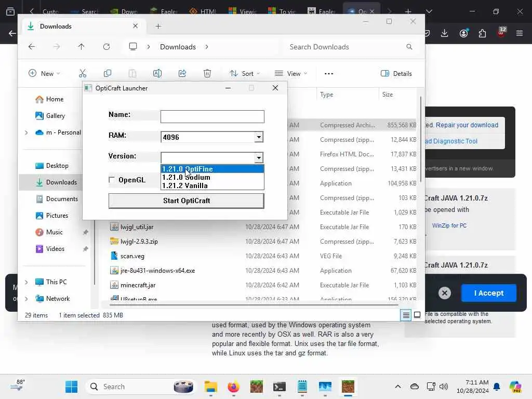Close the Downloads Explorer tab
532x399 pixels.
click(135, 26)
